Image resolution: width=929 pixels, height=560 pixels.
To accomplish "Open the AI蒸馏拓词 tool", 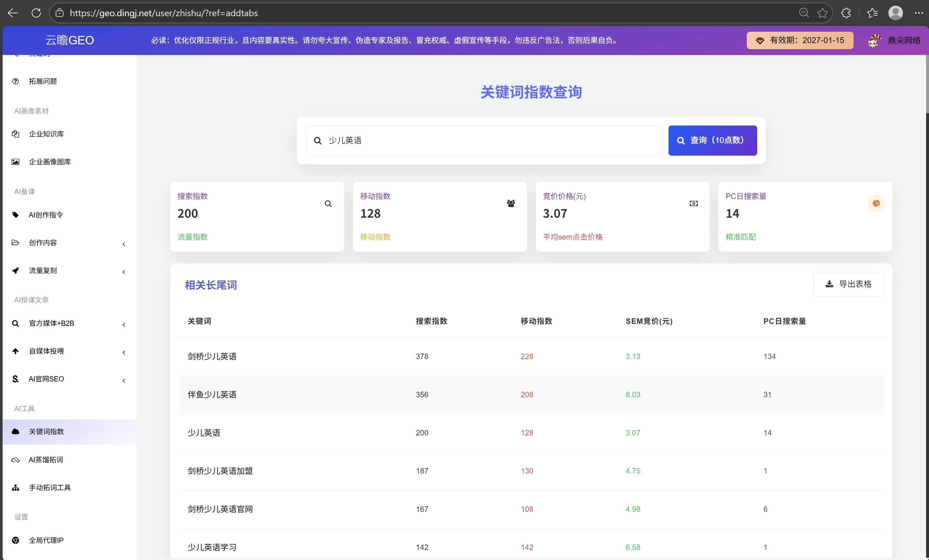I will click(x=45, y=459).
